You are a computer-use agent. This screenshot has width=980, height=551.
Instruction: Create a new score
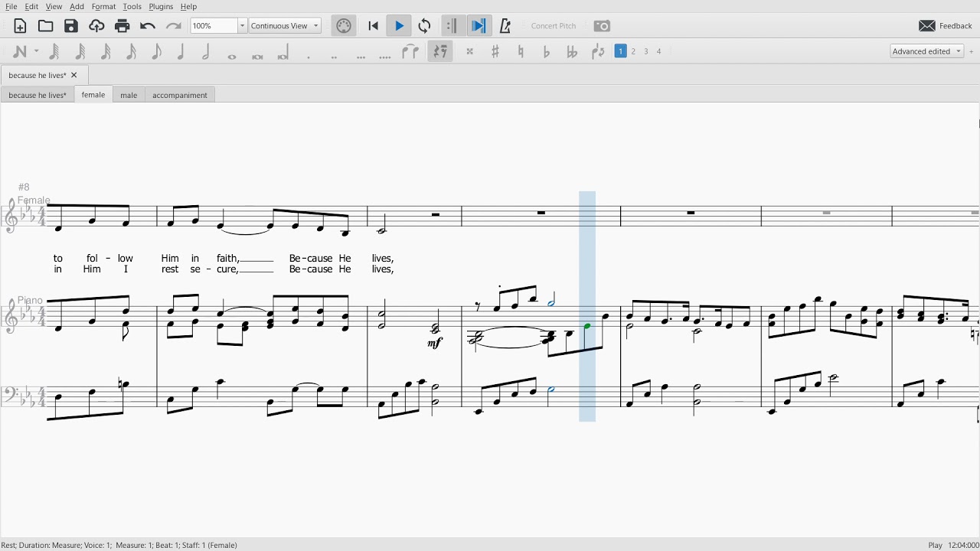coord(20,26)
